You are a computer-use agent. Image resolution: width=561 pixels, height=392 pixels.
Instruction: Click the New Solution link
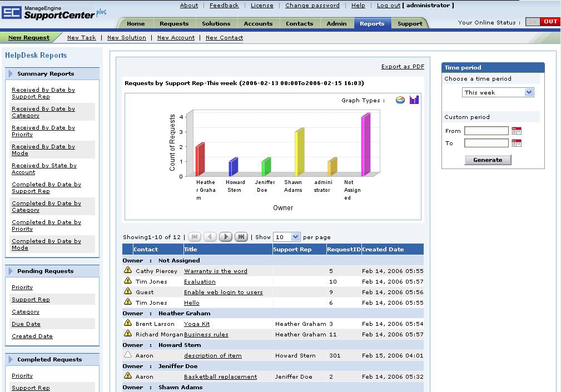click(x=127, y=38)
